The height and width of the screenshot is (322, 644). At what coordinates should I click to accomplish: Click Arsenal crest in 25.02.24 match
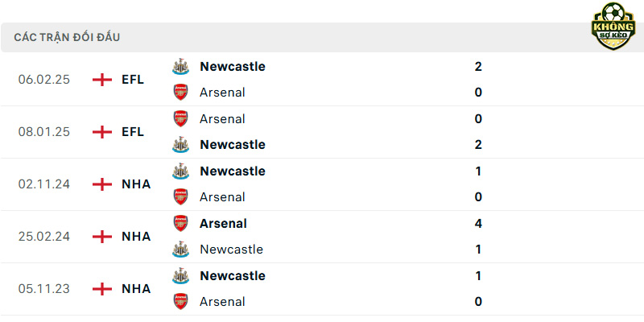[180, 224]
